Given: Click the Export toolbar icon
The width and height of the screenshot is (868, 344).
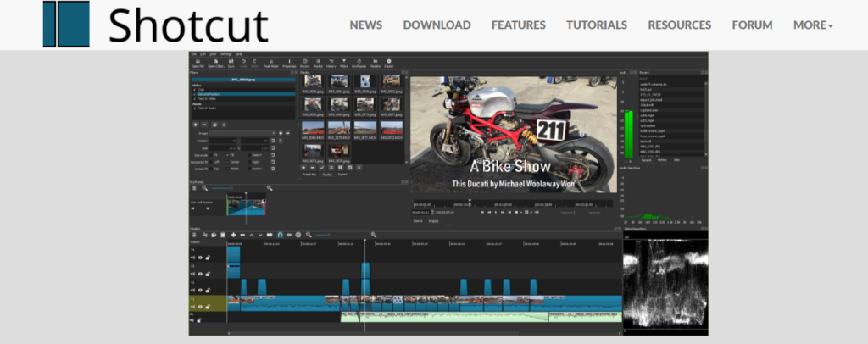Looking at the screenshot, I should pos(389,63).
